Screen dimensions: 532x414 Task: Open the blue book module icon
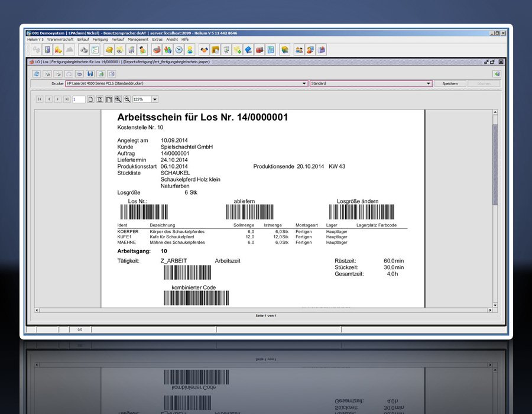tap(249, 50)
